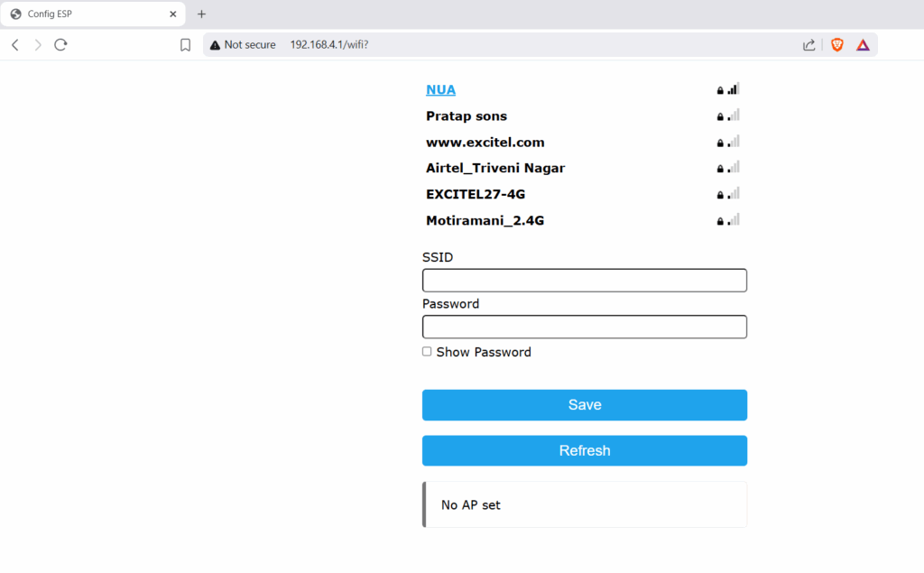Click the lock icon beside NUA

(719, 90)
